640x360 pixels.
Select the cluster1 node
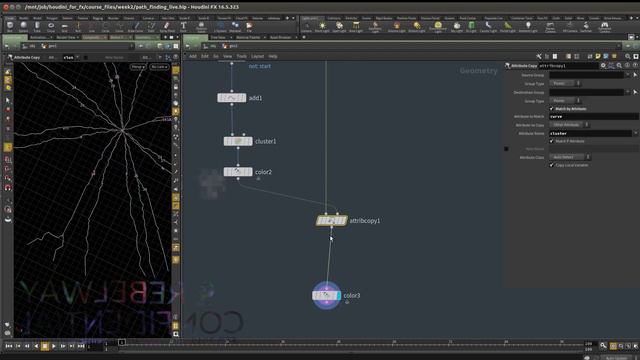[238, 141]
